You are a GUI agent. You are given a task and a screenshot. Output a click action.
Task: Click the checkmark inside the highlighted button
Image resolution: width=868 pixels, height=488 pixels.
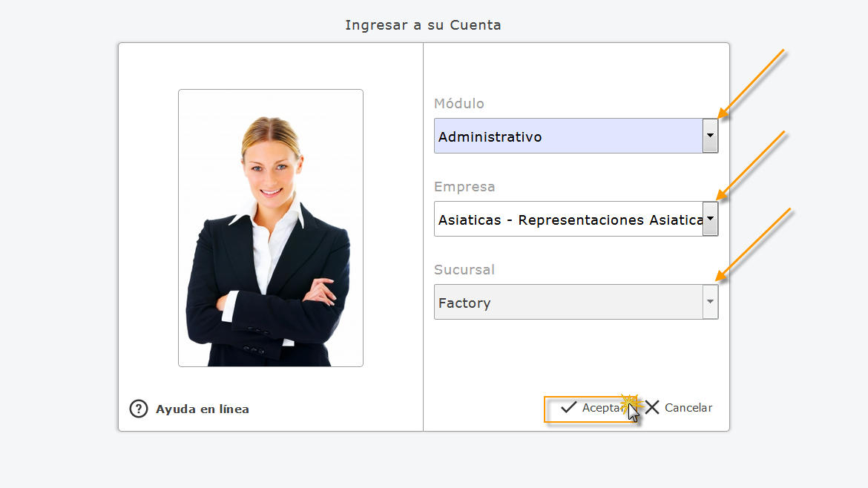pos(568,406)
